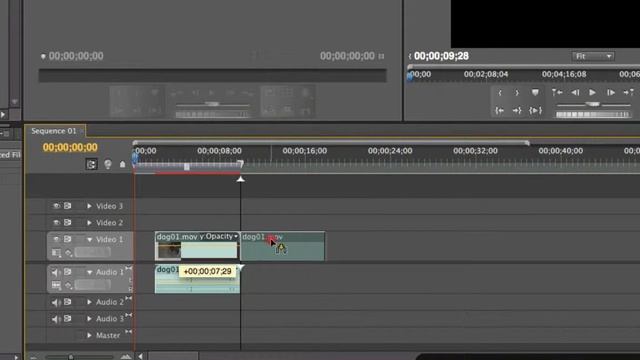Add an unnumbered marker in Program Monitor
Image resolution: width=640 pixels, height=360 pixels.
[535, 93]
